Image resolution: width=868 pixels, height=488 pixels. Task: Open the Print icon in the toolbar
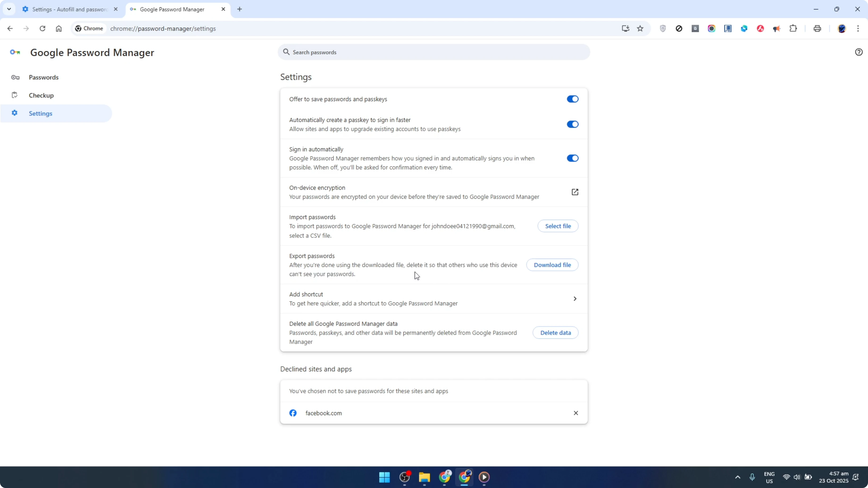point(817,28)
